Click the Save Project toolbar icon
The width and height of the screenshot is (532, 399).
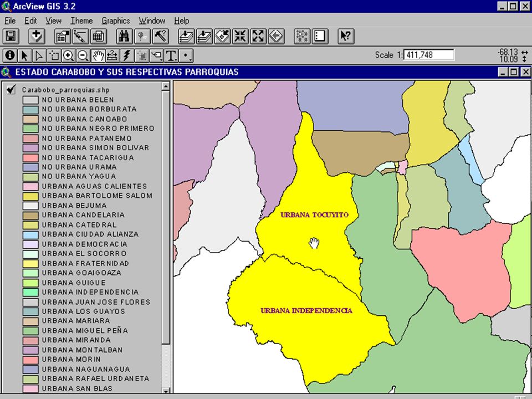pos(11,37)
